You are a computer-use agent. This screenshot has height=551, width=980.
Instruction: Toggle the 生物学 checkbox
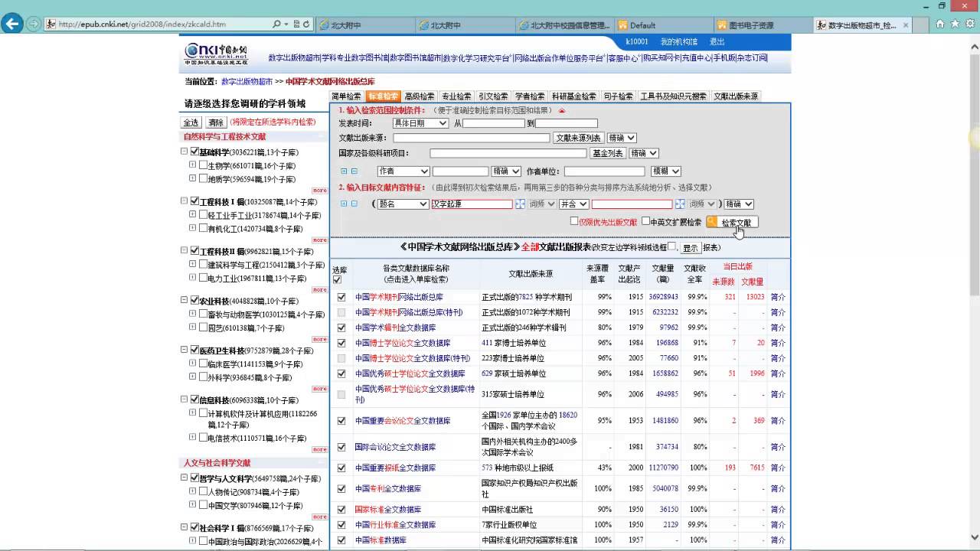coord(203,165)
